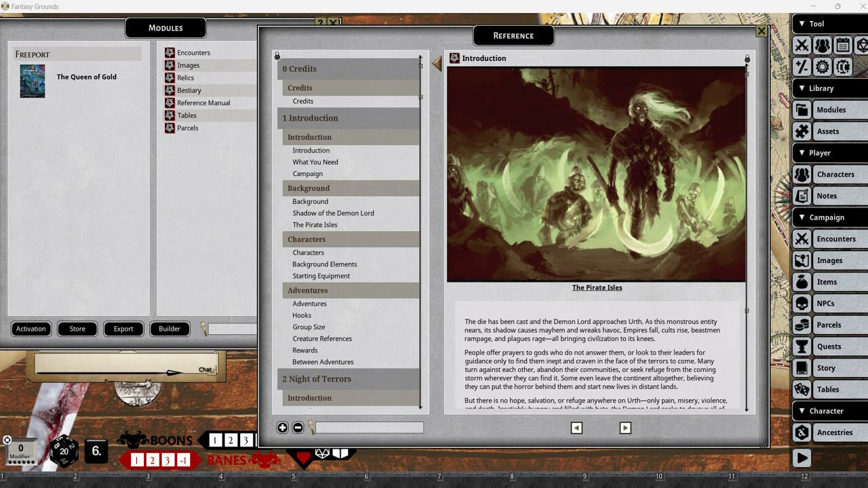Click the calendar tool icon
The image size is (868, 488).
842,45
